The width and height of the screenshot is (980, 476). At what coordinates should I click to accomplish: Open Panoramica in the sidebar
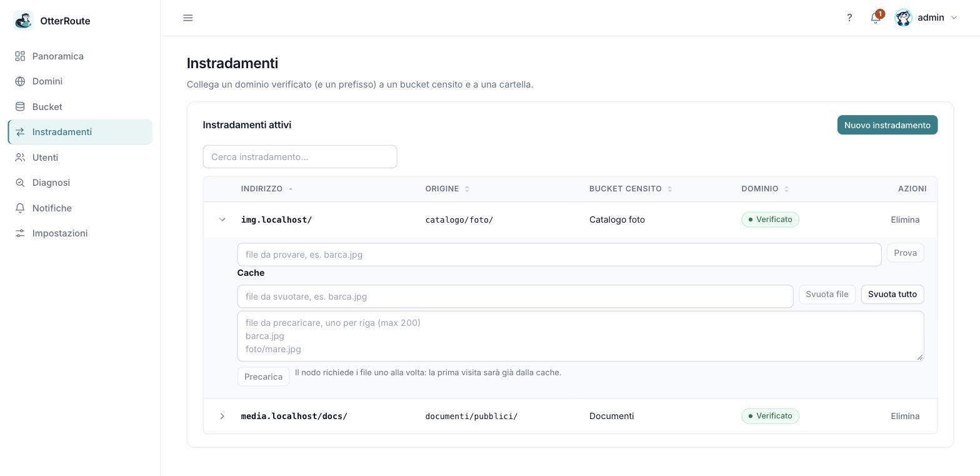click(x=80, y=56)
